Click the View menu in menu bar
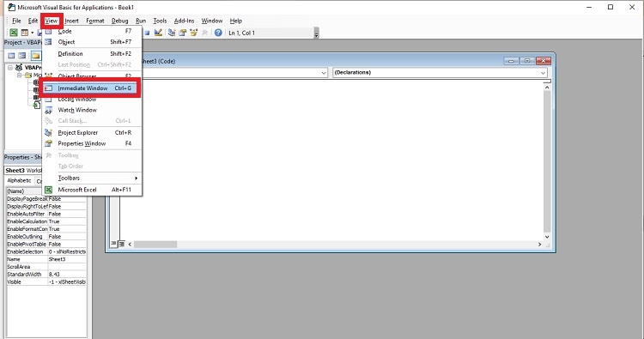This screenshot has width=644, height=339. 52,21
